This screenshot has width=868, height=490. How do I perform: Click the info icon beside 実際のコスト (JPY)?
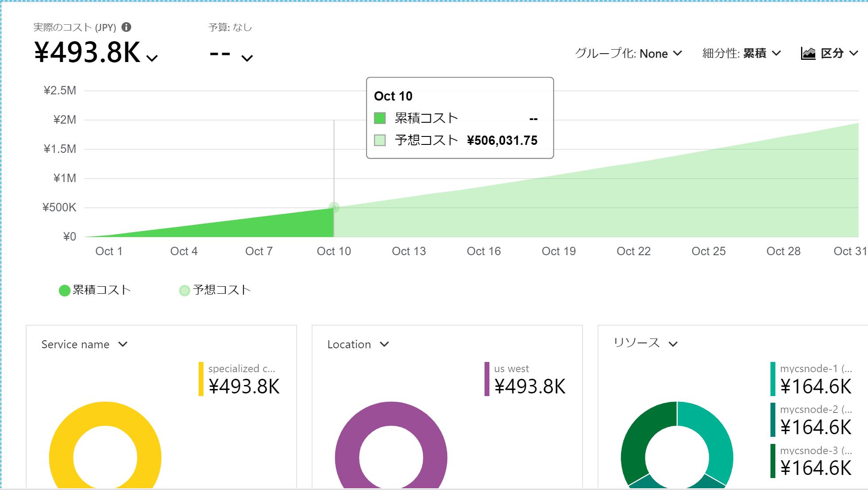pos(126,27)
